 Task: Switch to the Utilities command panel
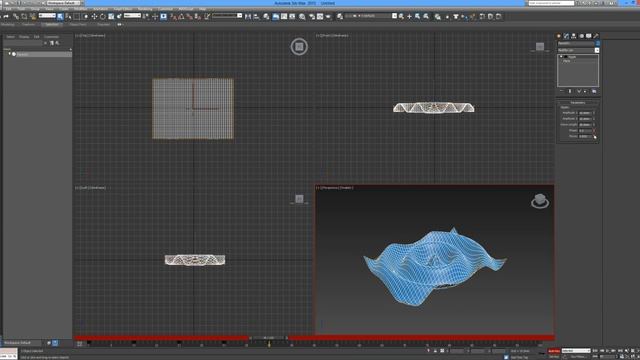click(x=596, y=36)
